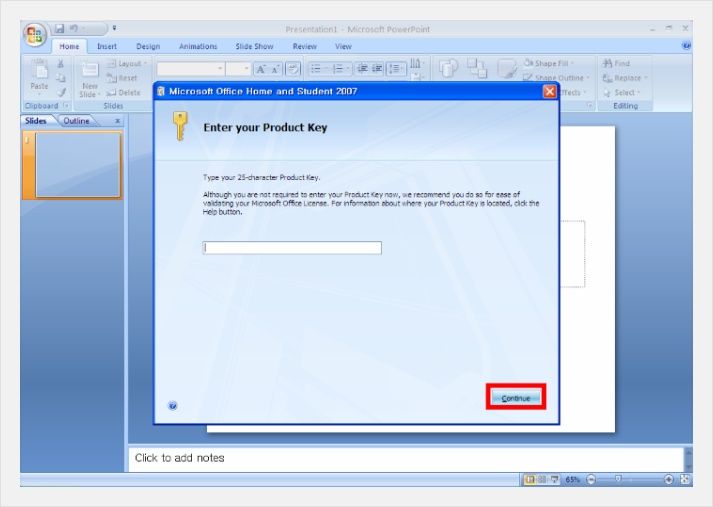
Task: Click the Decrease Font Size icon
Action: (x=275, y=69)
